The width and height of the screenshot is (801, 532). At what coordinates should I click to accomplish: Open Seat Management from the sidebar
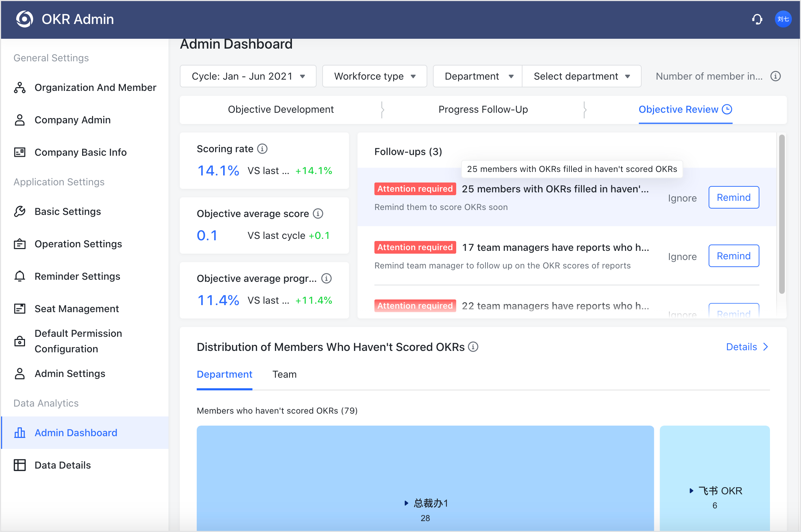point(76,308)
